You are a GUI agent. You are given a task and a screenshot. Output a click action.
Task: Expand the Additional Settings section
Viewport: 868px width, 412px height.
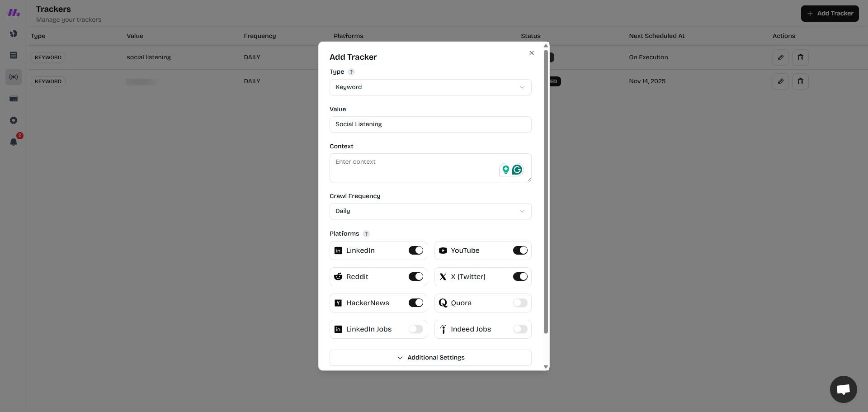430,357
